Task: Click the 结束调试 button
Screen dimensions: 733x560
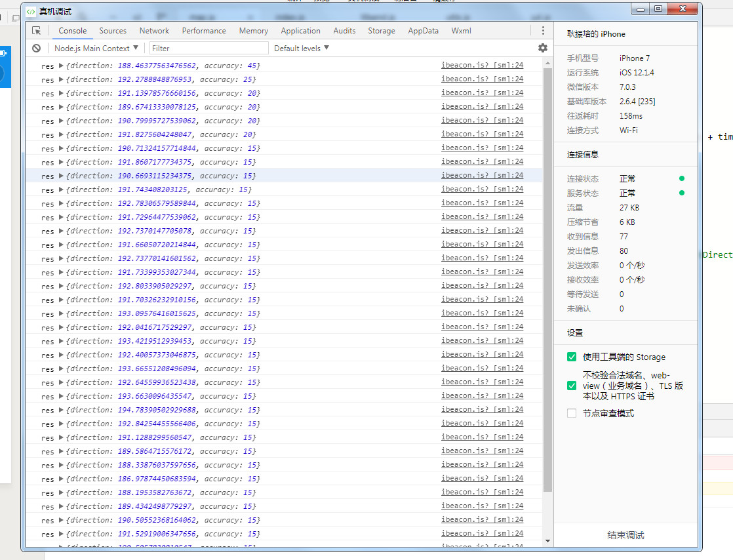Action: [625, 535]
